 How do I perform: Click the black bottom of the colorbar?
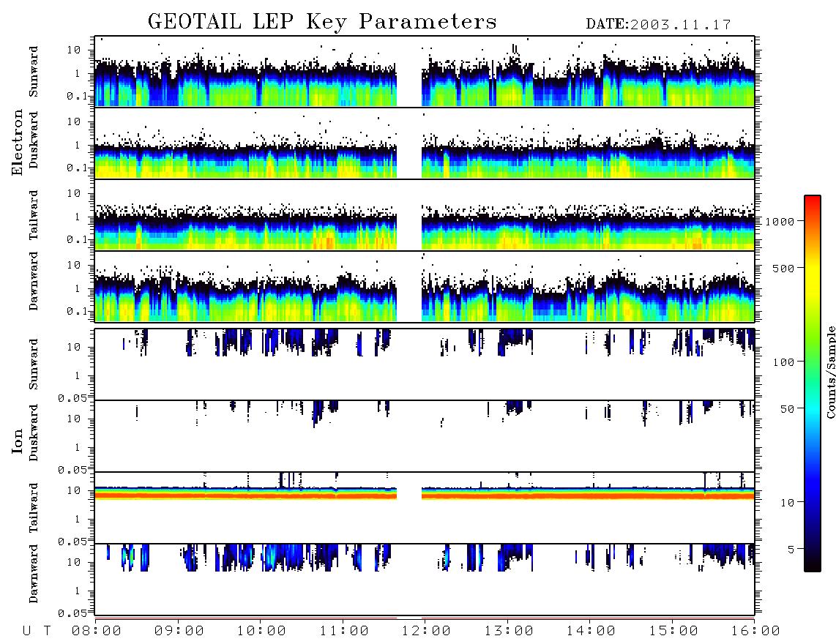[813, 566]
